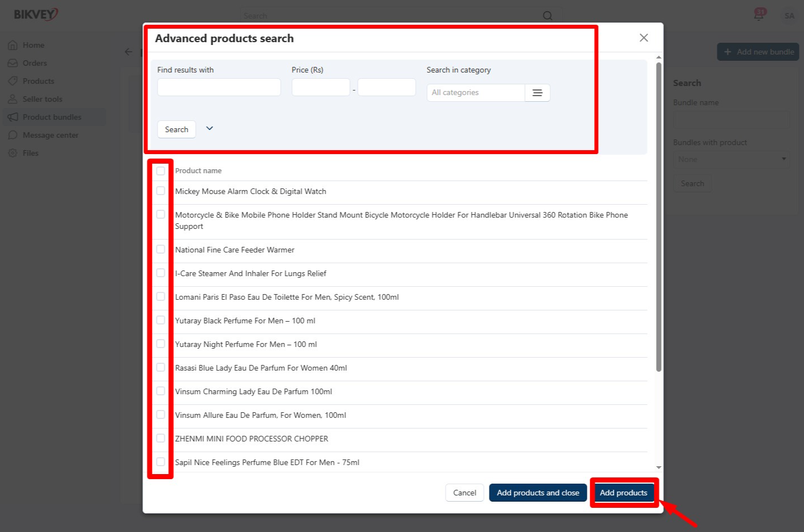Click Cancel in the dialog

tap(465, 493)
